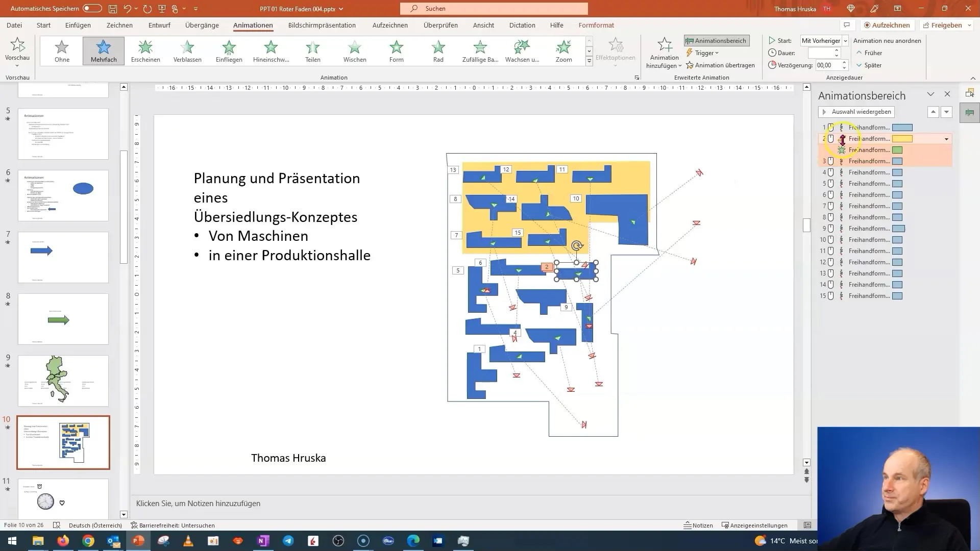Screen dimensions: 980x551
Task: Open Animationsbereich pane options chevron
Action: tap(930, 94)
